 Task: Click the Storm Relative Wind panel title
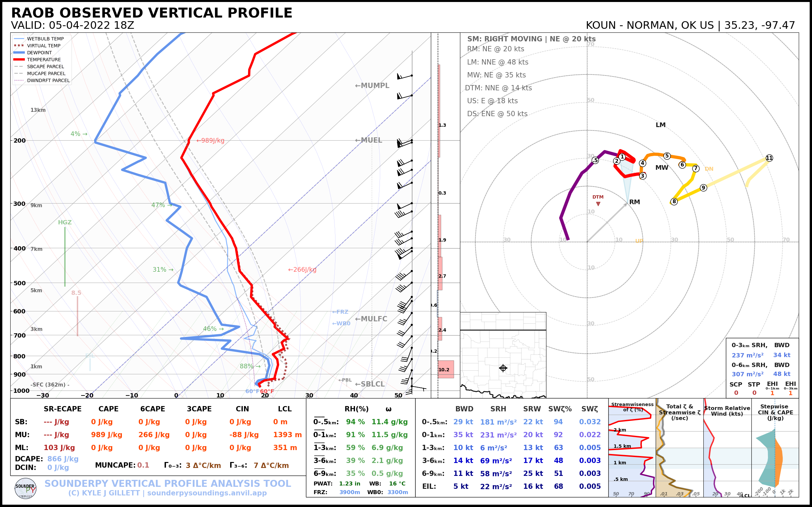(727, 411)
